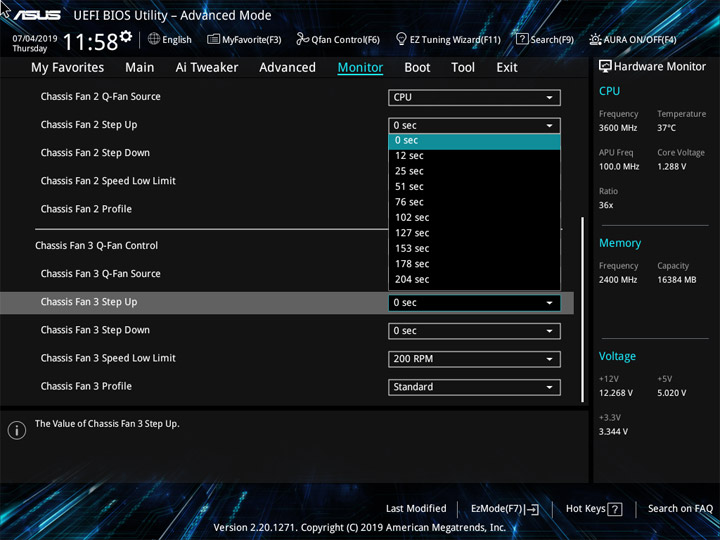
Task: Select 12 sec option
Action: pyautogui.click(x=474, y=156)
